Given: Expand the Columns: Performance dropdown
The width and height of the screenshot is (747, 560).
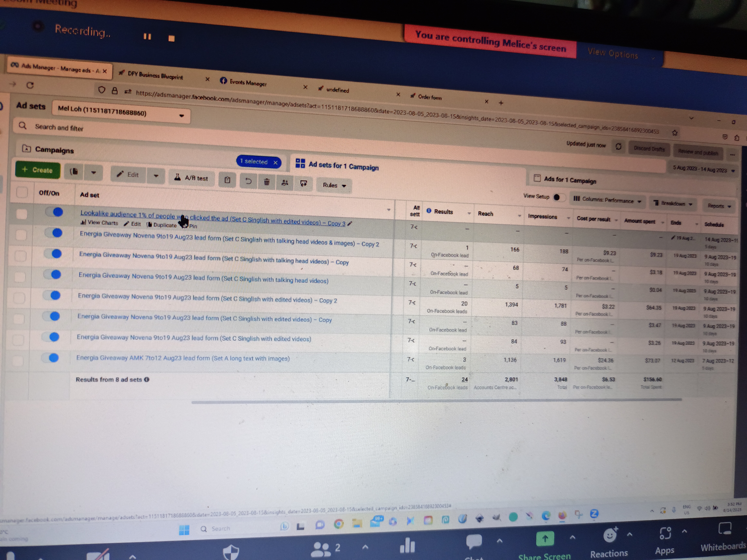Looking at the screenshot, I should click(607, 200).
